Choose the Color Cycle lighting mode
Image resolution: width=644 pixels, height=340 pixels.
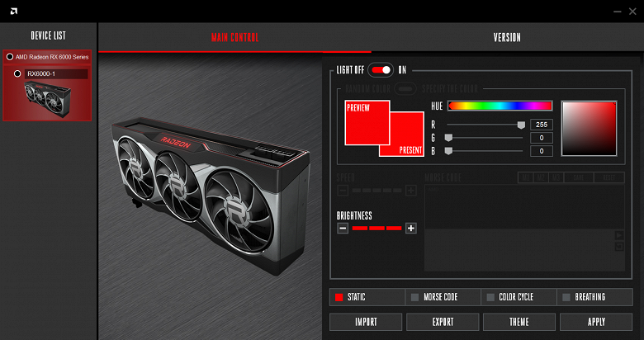click(519, 297)
